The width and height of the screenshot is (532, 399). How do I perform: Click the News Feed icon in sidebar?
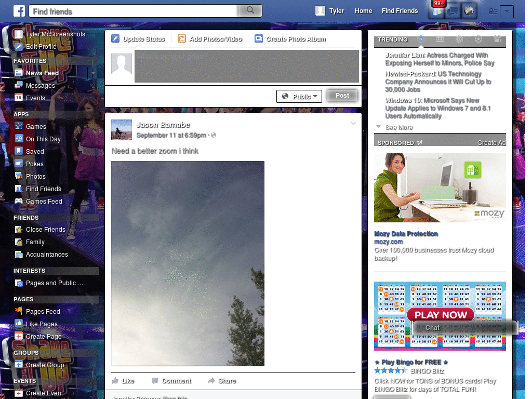(19, 73)
